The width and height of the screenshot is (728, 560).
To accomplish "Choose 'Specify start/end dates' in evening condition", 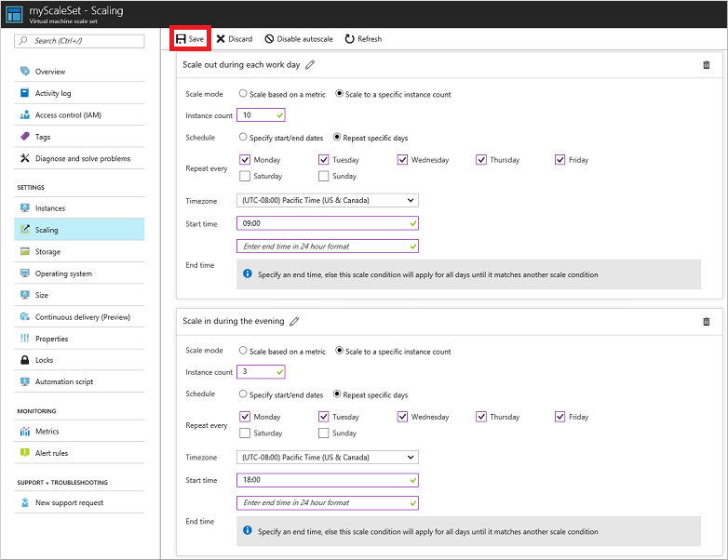I will coord(244,395).
